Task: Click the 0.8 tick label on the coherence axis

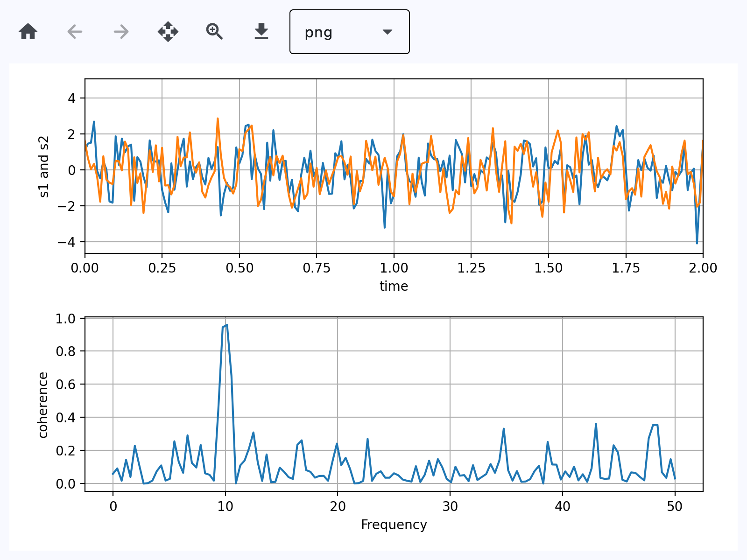Action: (x=65, y=351)
